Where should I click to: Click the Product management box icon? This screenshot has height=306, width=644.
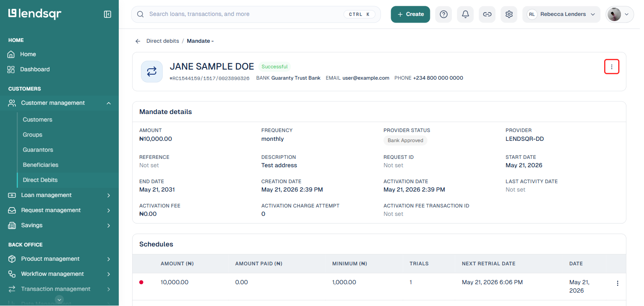[x=12, y=259]
